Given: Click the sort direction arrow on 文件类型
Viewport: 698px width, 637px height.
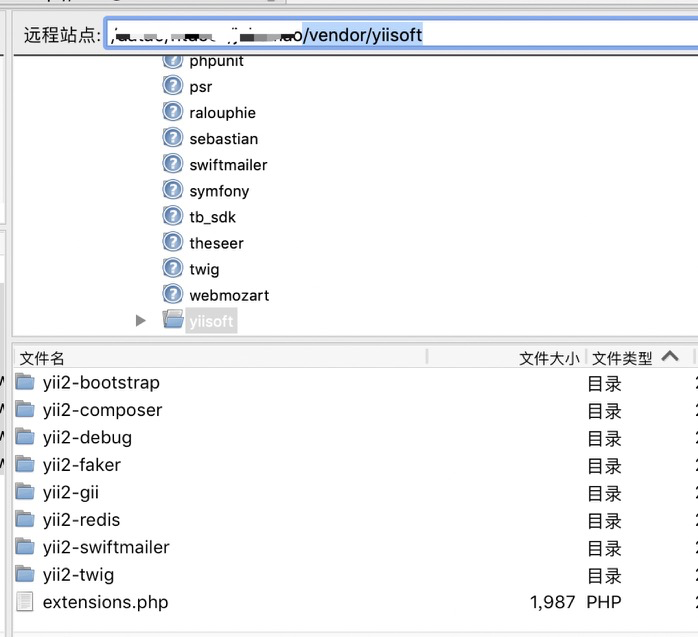Looking at the screenshot, I should [x=670, y=356].
